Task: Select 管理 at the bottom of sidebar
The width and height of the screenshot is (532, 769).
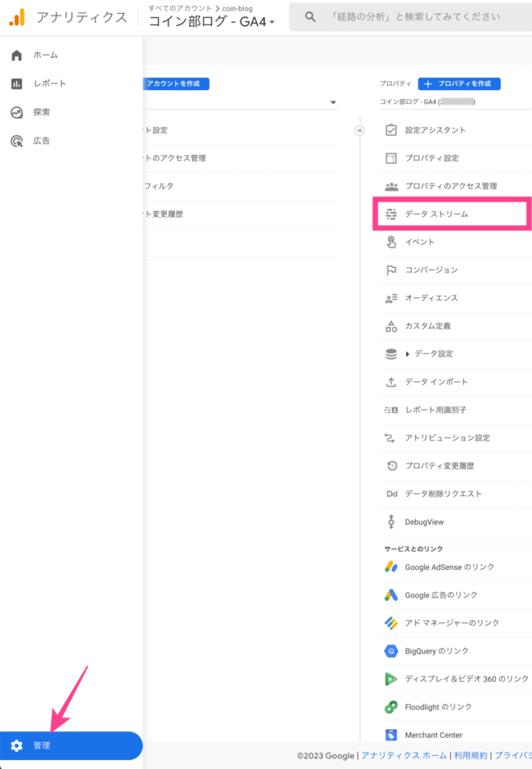Action: point(42,745)
